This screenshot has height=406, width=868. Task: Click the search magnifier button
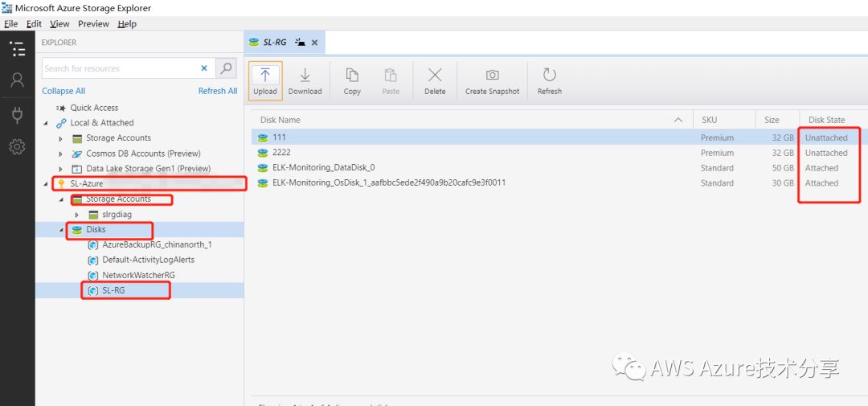click(226, 68)
